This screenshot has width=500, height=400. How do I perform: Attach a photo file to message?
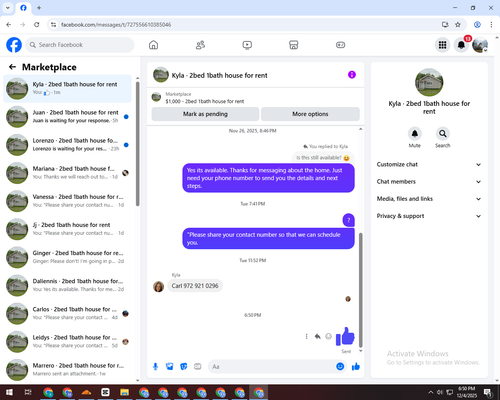[170, 367]
